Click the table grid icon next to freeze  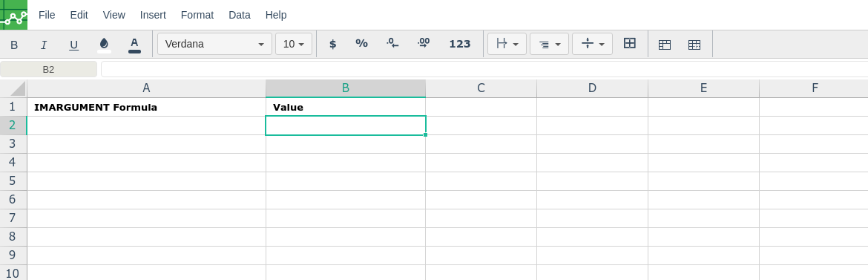(694, 45)
